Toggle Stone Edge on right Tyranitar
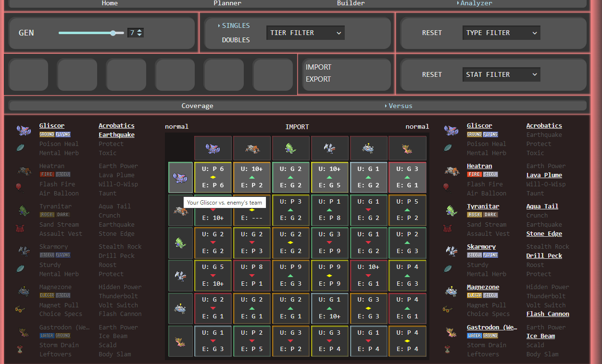The height and width of the screenshot is (364, 602). point(544,234)
